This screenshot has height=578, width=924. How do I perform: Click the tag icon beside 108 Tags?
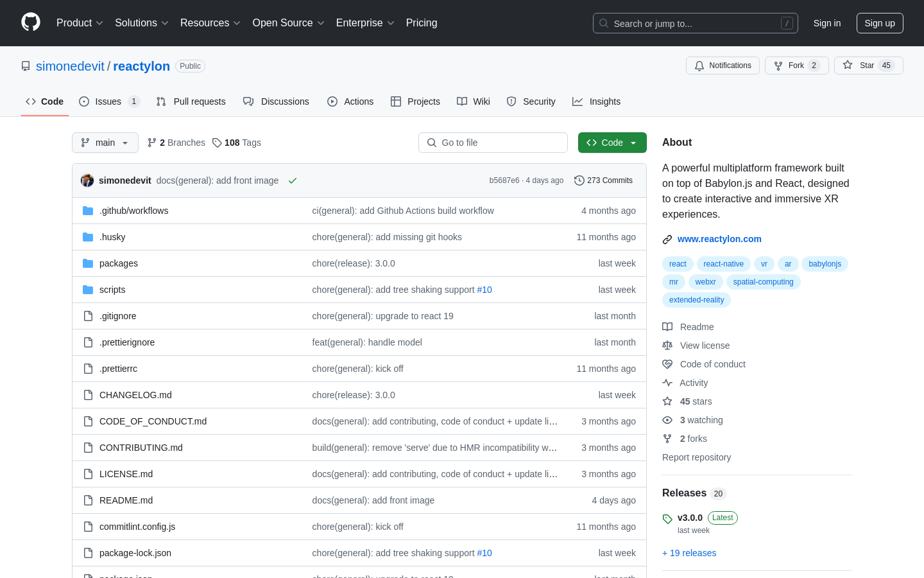point(217,143)
